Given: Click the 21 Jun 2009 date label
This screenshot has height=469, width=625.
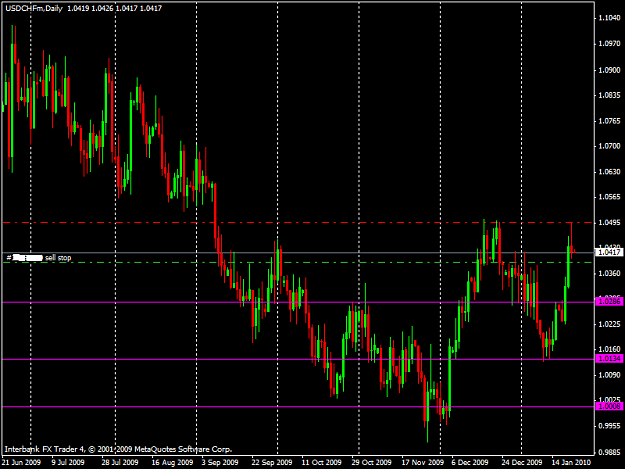Looking at the screenshot, I should (x=21, y=462).
